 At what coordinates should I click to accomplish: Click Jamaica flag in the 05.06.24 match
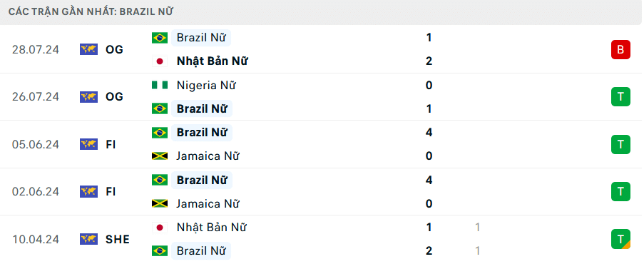click(159, 156)
